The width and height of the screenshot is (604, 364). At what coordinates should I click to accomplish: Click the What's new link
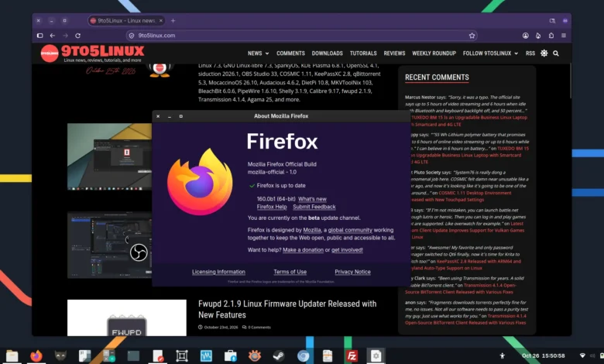[312, 199]
